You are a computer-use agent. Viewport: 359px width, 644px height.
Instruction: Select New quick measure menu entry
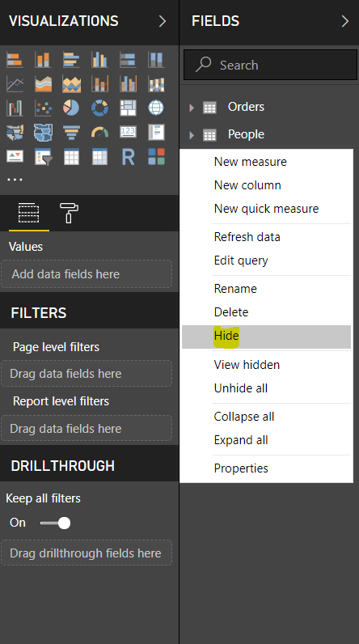point(266,209)
